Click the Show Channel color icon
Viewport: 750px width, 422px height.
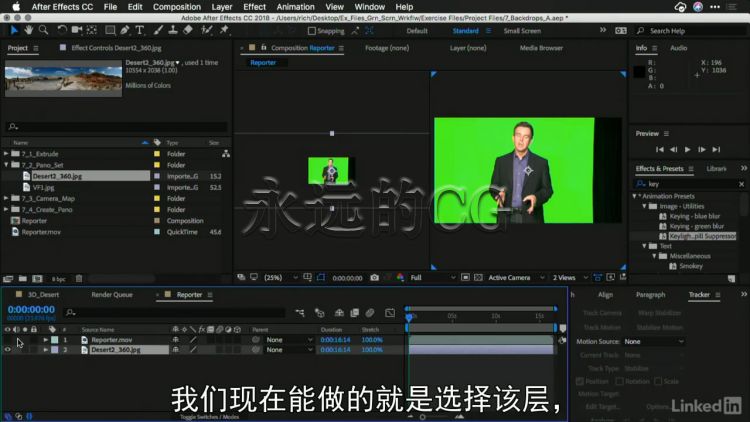click(x=400, y=278)
